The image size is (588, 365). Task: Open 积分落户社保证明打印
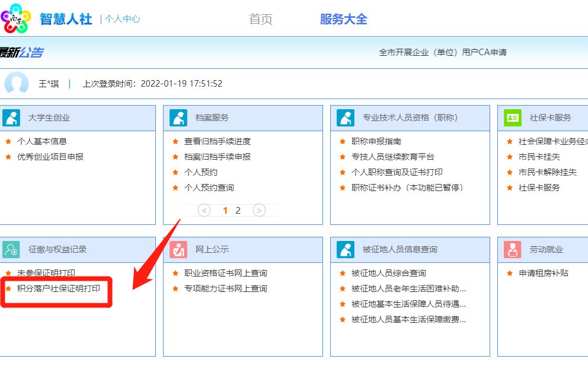pyautogui.click(x=59, y=288)
